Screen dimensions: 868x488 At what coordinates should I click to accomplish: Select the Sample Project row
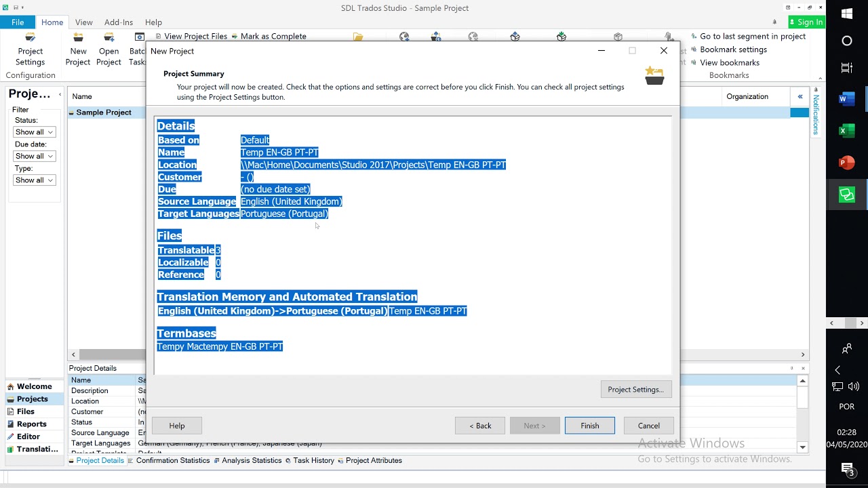click(x=106, y=113)
